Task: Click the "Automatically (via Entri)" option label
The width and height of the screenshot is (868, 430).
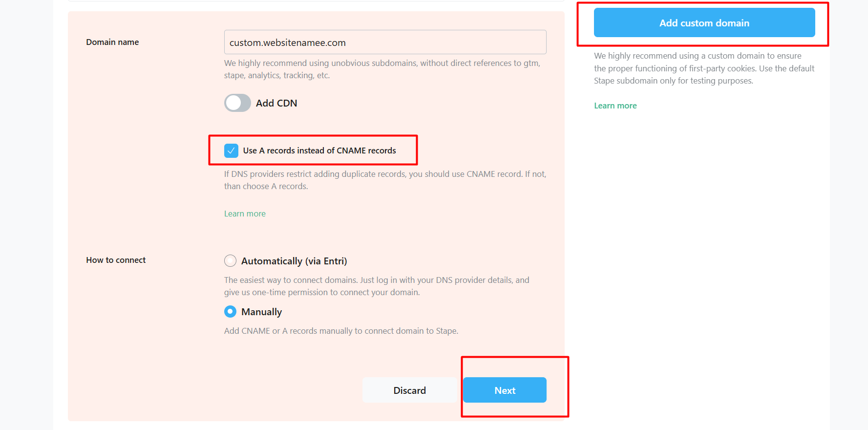Action: coord(294,261)
